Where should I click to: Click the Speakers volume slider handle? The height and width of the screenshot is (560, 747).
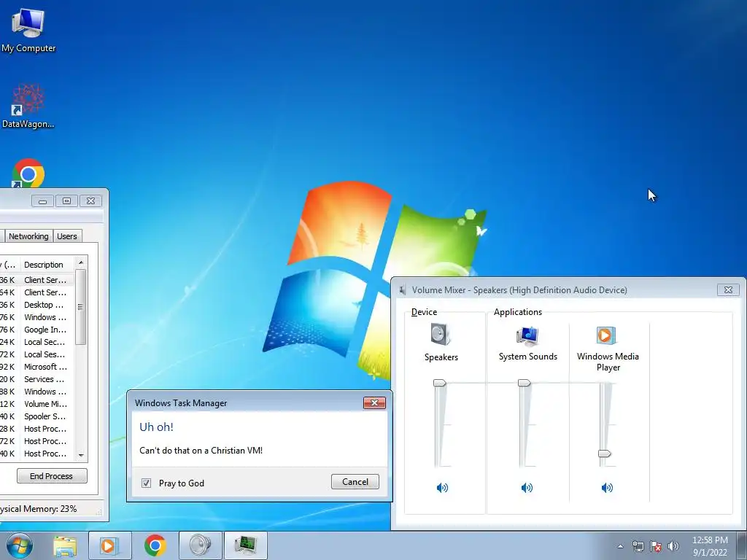pos(439,383)
